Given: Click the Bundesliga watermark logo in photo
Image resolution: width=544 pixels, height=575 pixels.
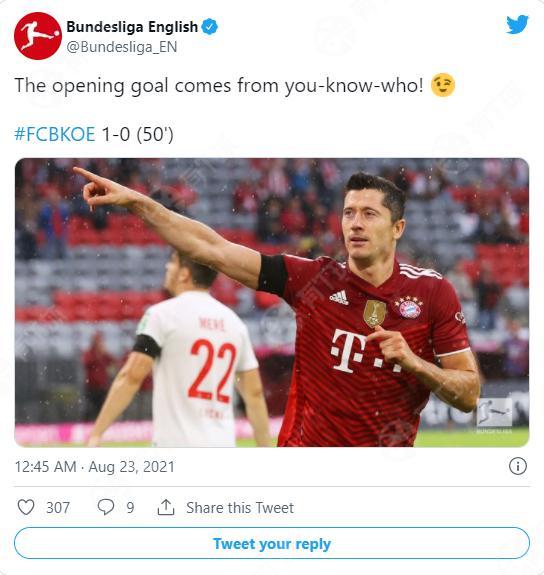Looking at the screenshot, I should coord(494,414).
